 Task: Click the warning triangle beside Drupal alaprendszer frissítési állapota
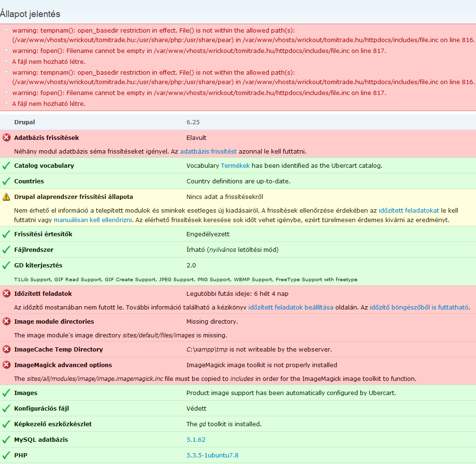click(x=7, y=197)
